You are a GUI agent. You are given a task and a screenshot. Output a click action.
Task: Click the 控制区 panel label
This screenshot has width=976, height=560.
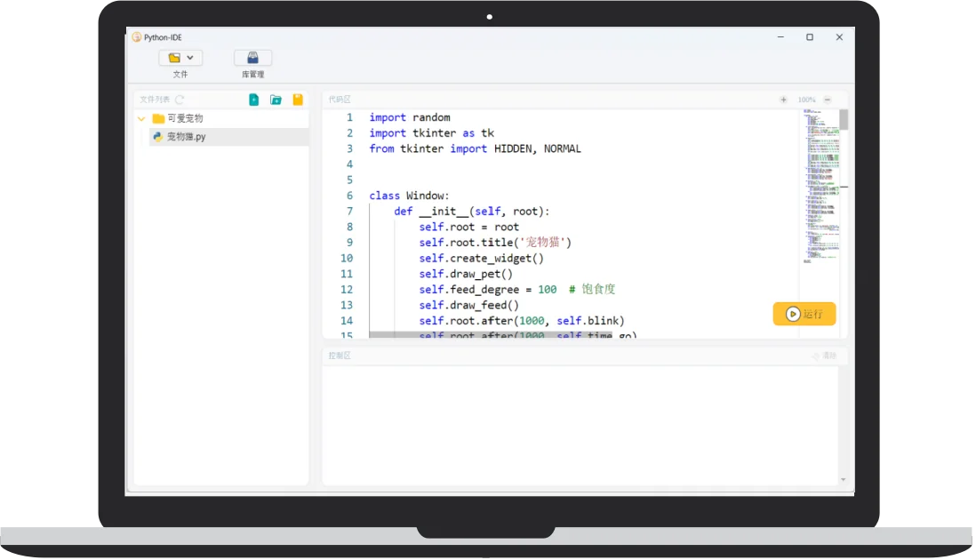coord(340,356)
